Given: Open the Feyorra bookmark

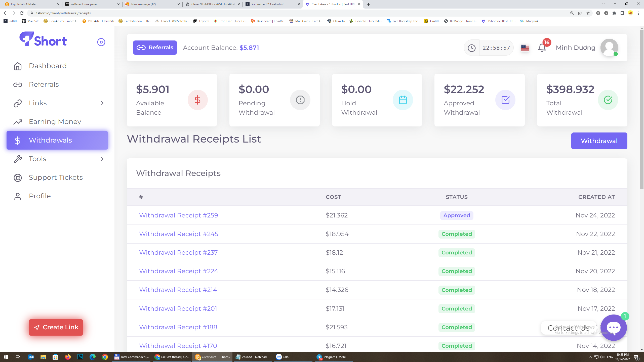Looking at the screenshot, I should (201, 21).
